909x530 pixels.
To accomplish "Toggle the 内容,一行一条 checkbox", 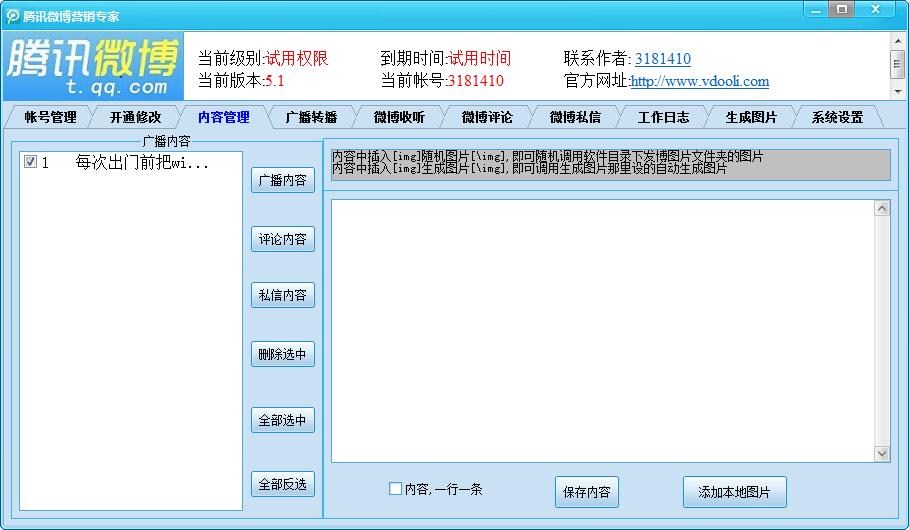I will point(395,489).
